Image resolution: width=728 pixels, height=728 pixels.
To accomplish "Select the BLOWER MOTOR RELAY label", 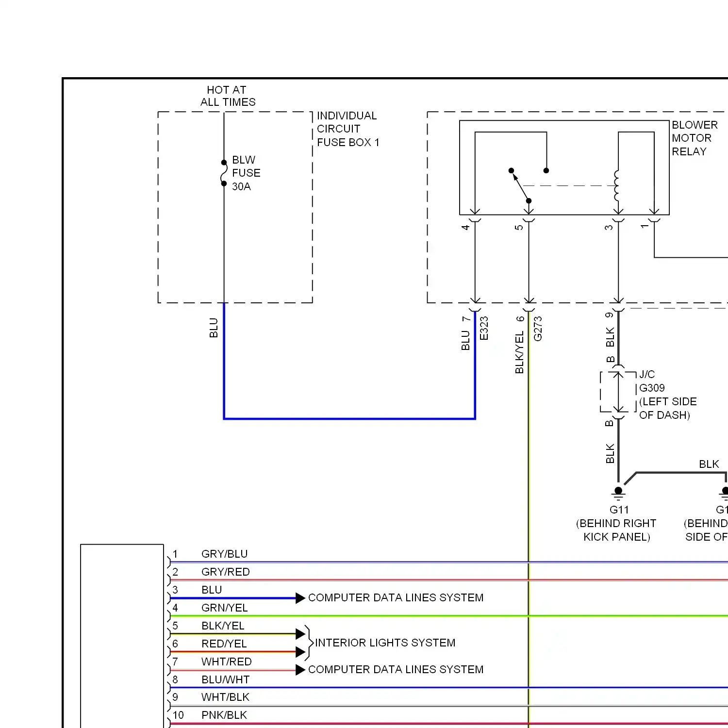I will (x=695, y=138).
